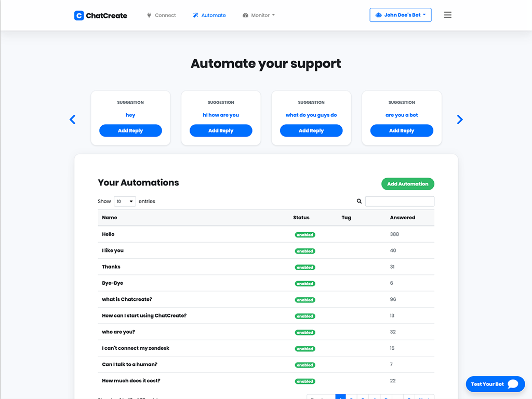The width and height of the screenshot is (532, 399).
Task: Open the Show entries count dropdown
Action: coord(125,202)
